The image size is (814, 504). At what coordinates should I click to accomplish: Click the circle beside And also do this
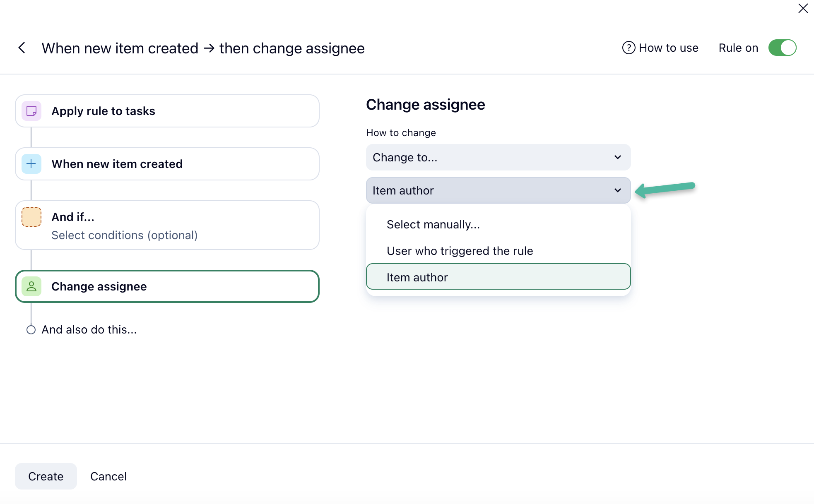click(x=31, y=330)
